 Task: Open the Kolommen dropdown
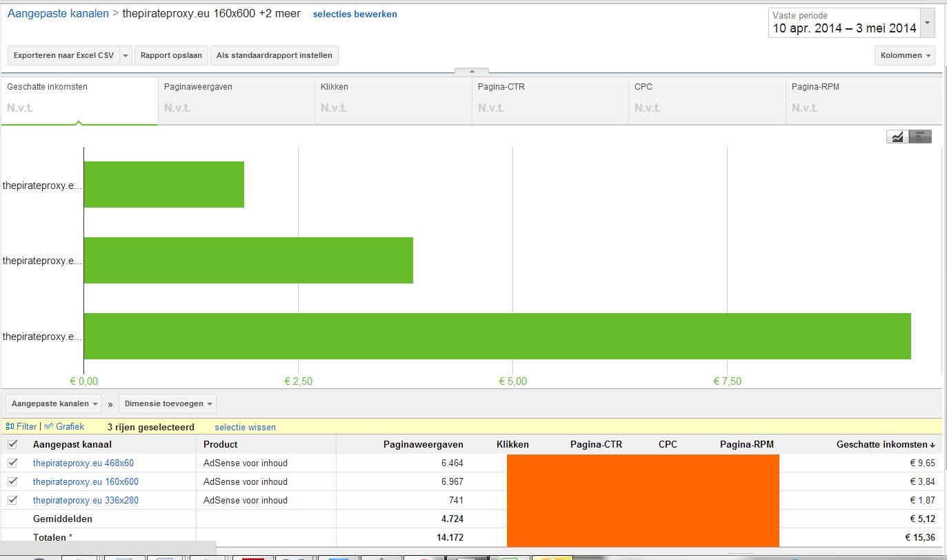(905, 55)
